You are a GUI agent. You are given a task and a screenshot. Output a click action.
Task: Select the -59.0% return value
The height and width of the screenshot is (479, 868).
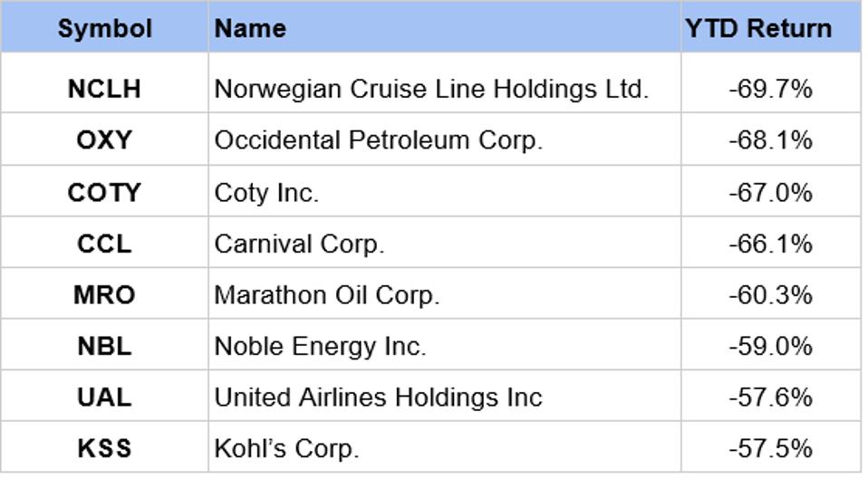[770, 346]
